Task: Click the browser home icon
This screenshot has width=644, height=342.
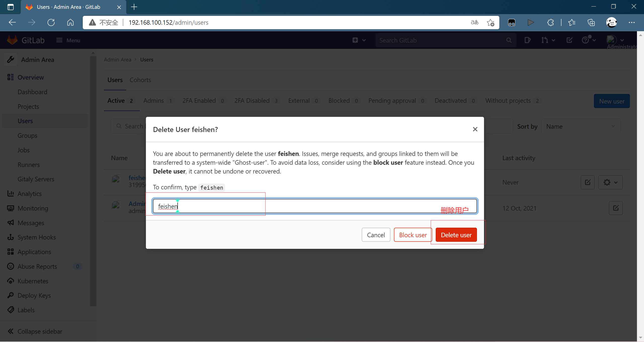Action: click(x=70, y=22)
